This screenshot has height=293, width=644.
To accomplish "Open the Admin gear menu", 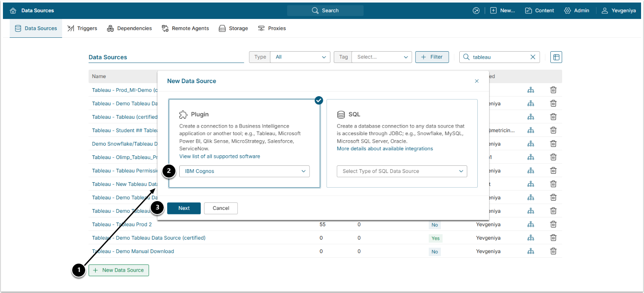I will [576, 10].
